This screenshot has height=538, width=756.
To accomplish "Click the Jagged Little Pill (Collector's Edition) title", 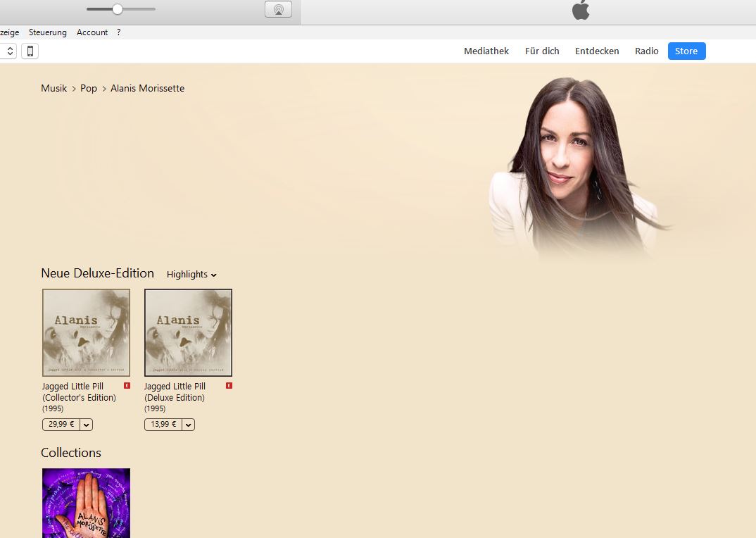I will click(x=79, y=392).
